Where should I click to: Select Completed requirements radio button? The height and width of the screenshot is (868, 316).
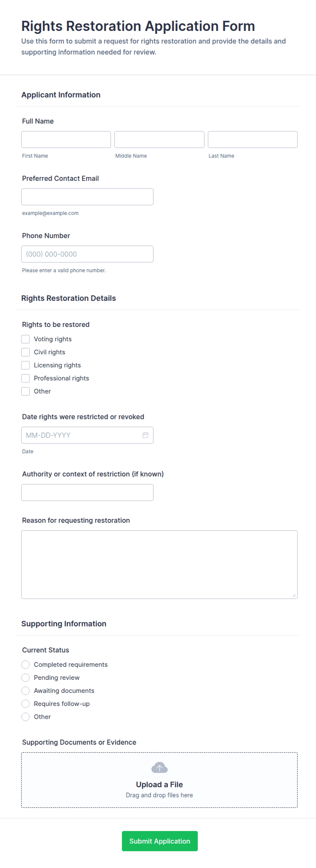coord(25,665)
